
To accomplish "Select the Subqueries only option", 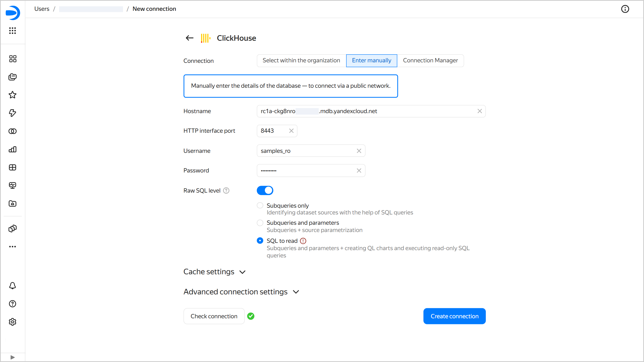I will (x=260, y=206).
